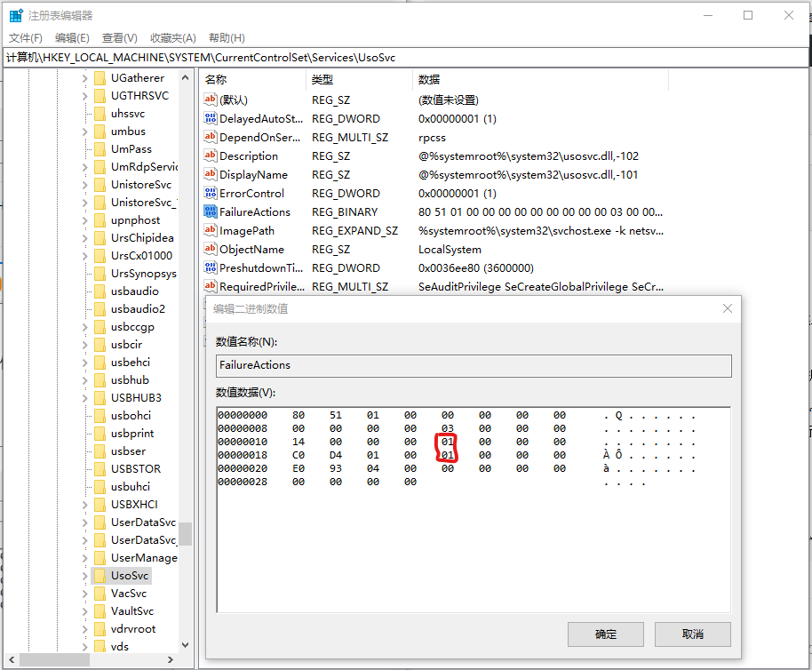The height and width of the screenshot is (670, 812).
Task: Click the usbaudio folder icon
Action: [100, 291]
